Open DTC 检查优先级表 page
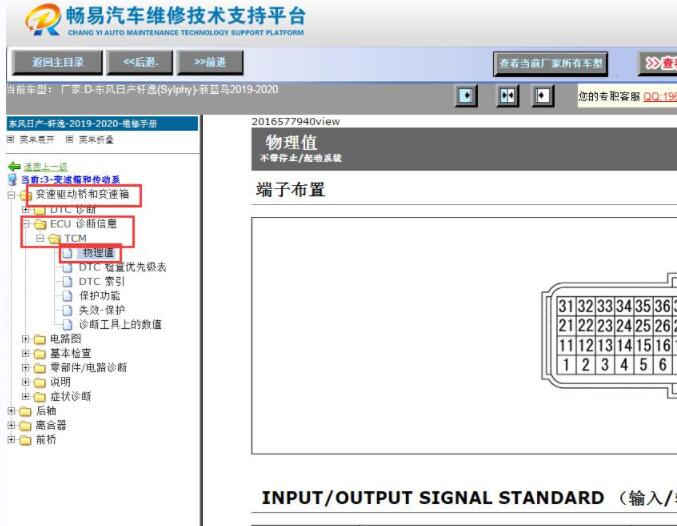This screenshot has height=526, width=677. (123, 267)
